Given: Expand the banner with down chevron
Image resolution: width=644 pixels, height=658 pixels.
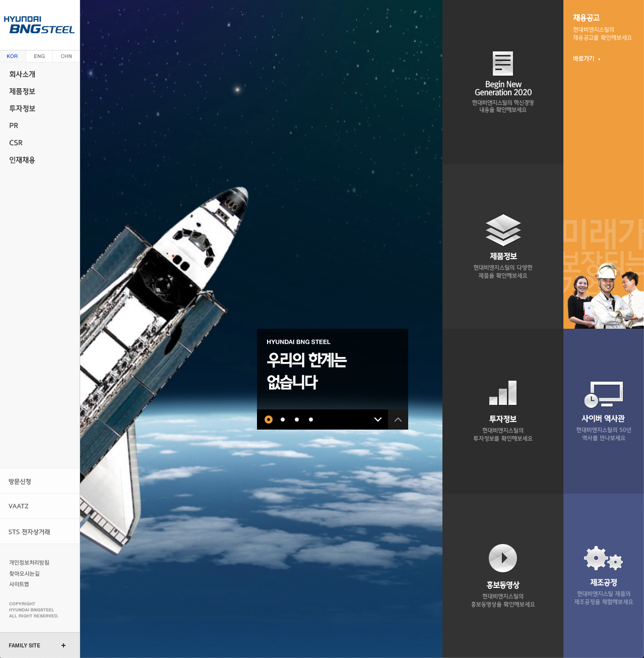Looking at the screenshot, I should (x=378, y=420).
